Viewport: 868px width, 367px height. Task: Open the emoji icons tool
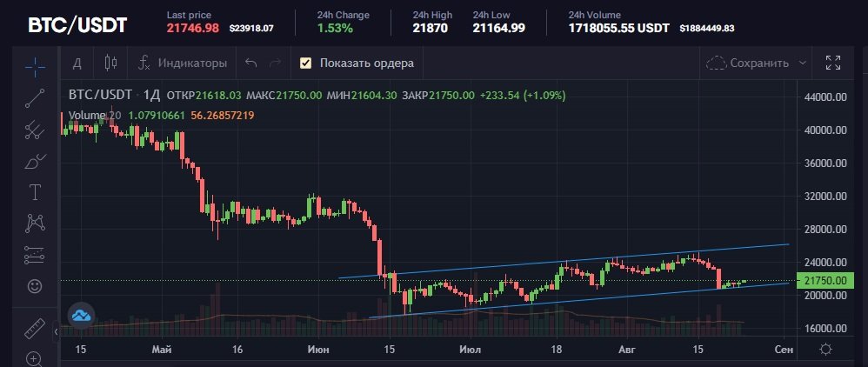(x=35, y=286)
